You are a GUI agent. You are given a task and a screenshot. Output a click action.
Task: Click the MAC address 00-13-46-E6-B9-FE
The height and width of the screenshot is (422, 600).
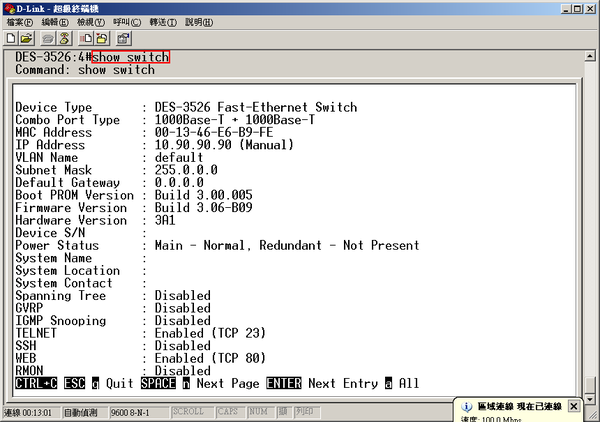click(x=214, y=132)
